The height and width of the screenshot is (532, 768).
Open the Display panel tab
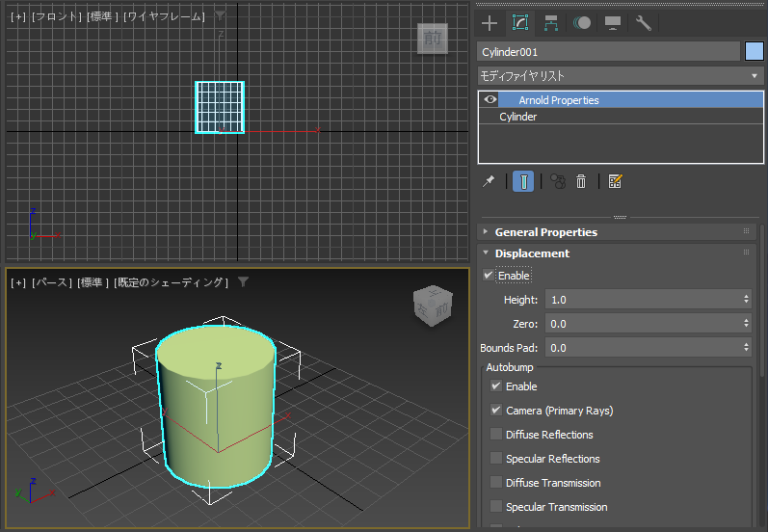pos(613,23)
